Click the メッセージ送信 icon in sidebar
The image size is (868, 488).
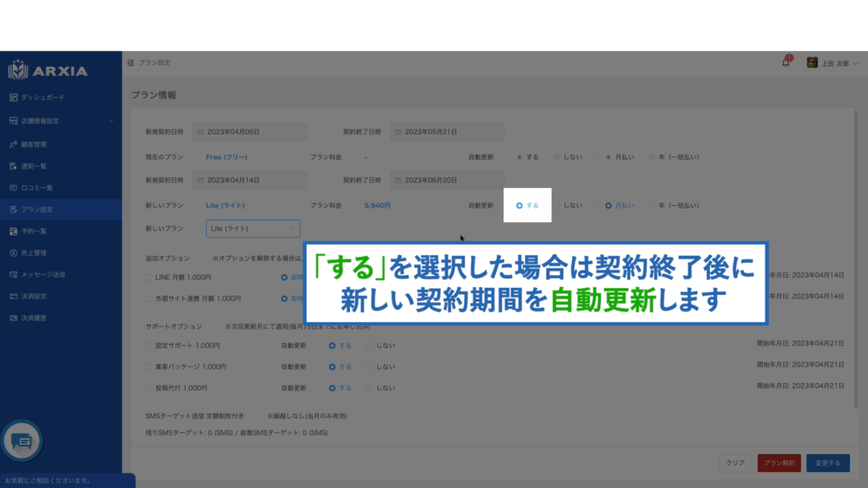click(13, 274)
